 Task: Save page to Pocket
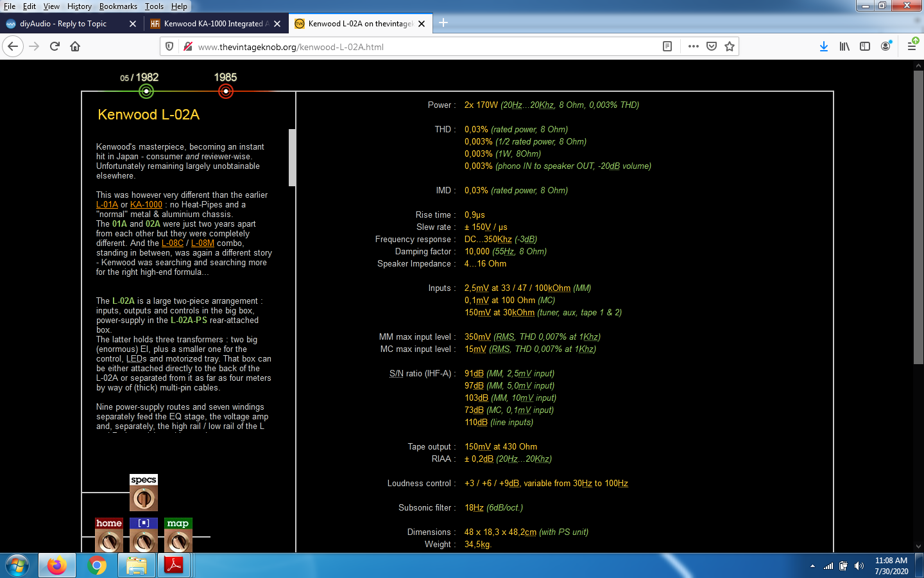pos(712,46)
